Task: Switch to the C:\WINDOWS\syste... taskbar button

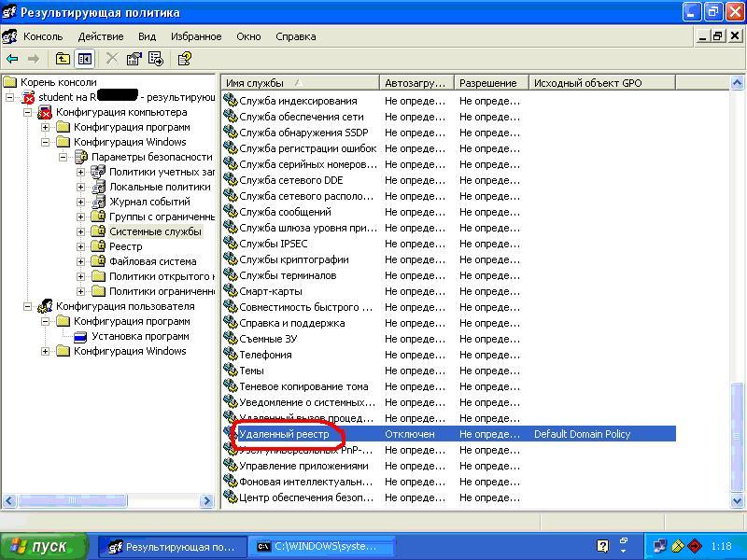Action: (321, 546)
